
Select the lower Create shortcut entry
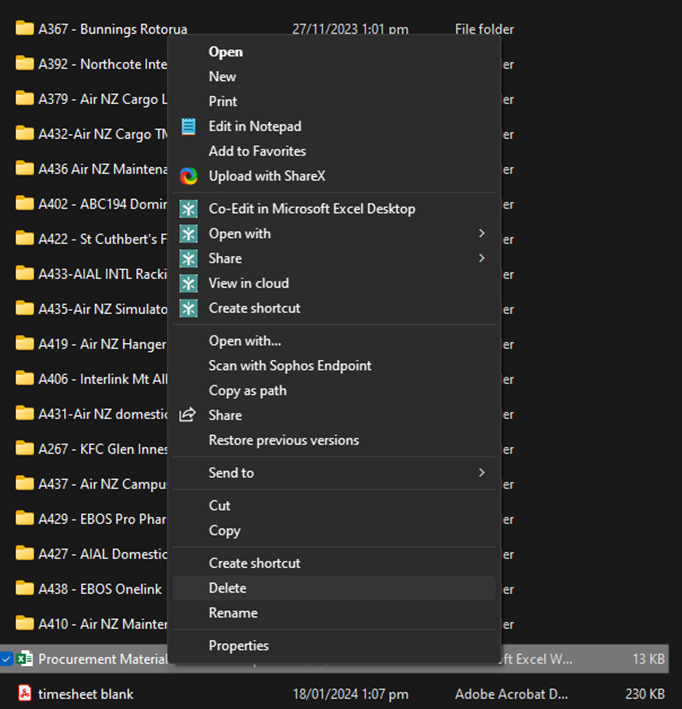(x=334, y=563)
